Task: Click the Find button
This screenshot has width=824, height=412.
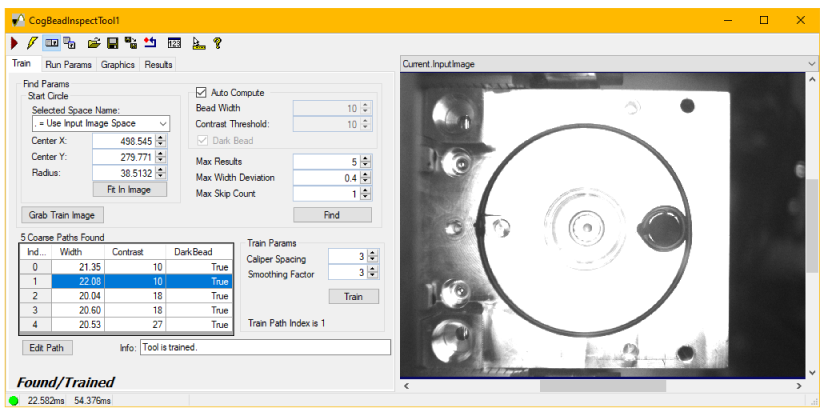Action: coord(332,215)
